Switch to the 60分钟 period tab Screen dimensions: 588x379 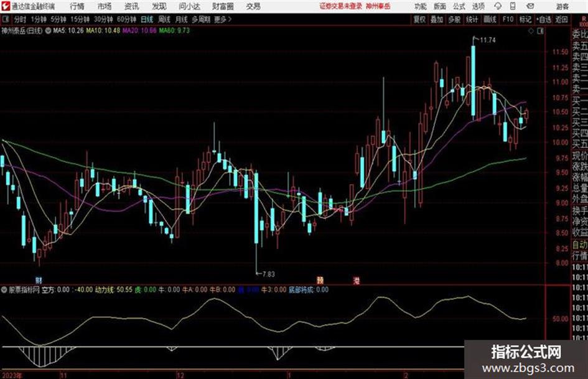126,19
